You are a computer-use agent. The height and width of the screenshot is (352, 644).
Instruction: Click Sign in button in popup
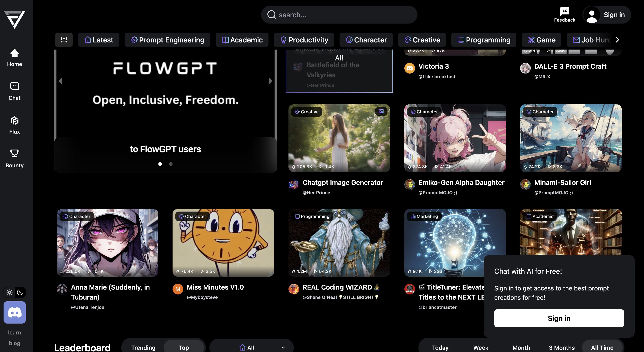tap(559, 318)
